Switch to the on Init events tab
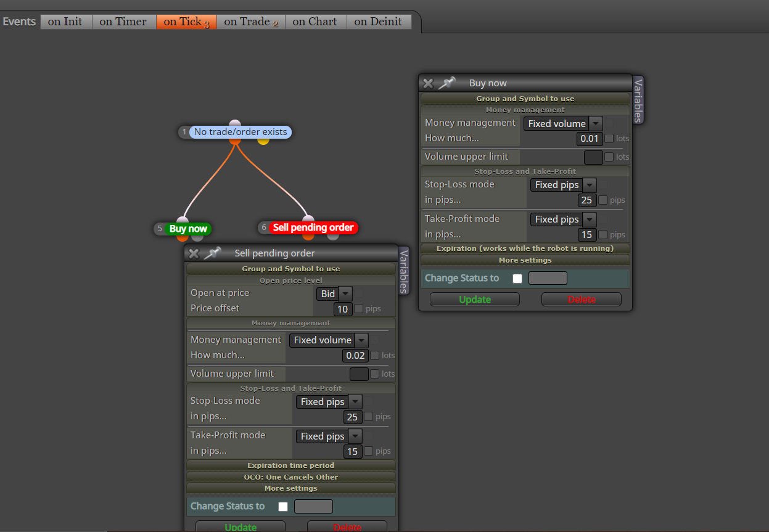The image size is (769, 532). pyautogui.click(x=66, y=22)
